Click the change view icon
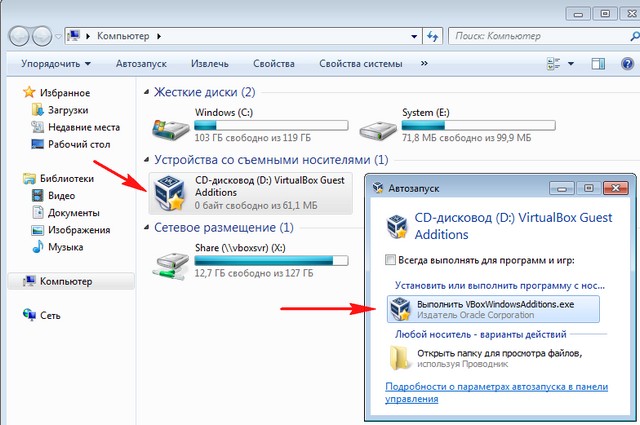 (553, 64)
